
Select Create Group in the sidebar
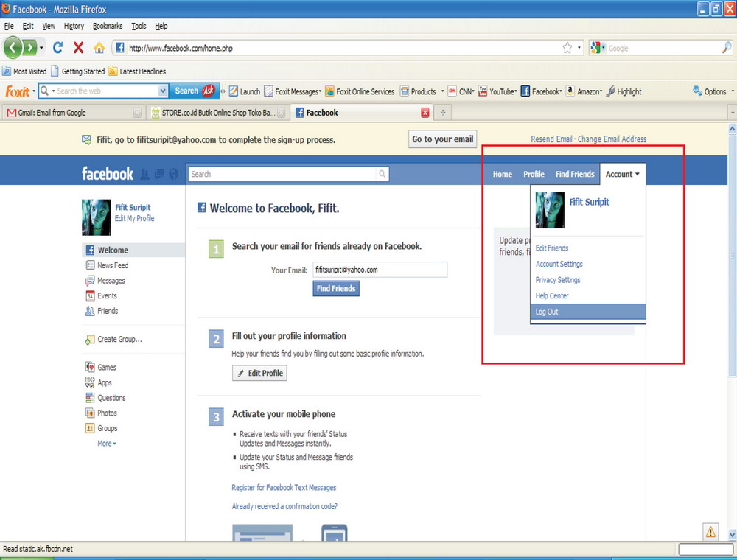coord(113,339)
